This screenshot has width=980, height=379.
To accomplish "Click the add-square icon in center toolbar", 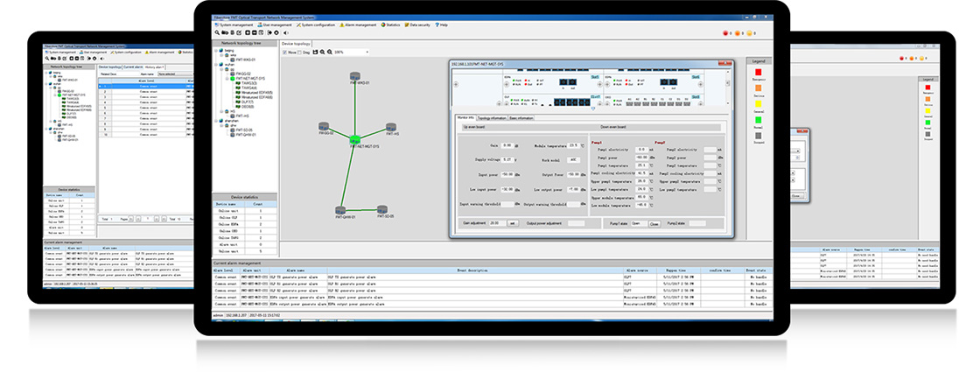I will tap(248, 32).
